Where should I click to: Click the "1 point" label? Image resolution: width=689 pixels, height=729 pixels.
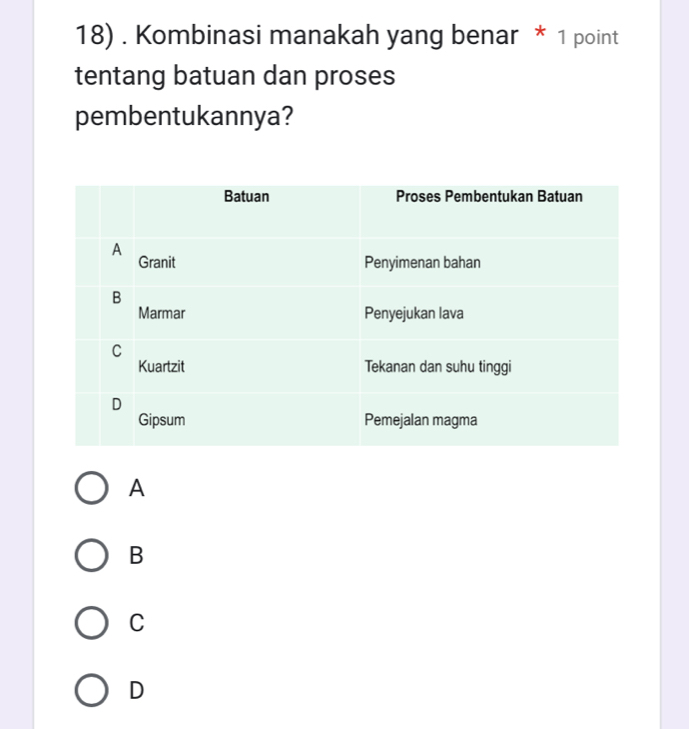click(x=589, y=38)
